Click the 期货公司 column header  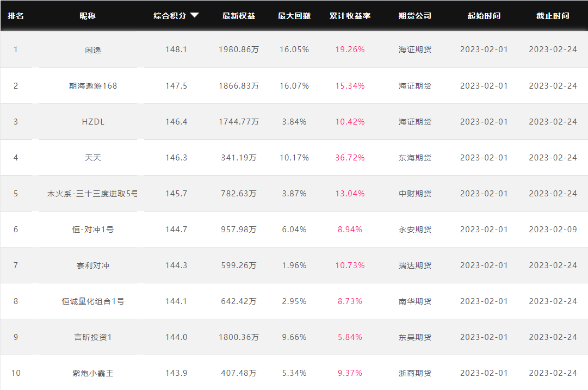click(414, 16)
